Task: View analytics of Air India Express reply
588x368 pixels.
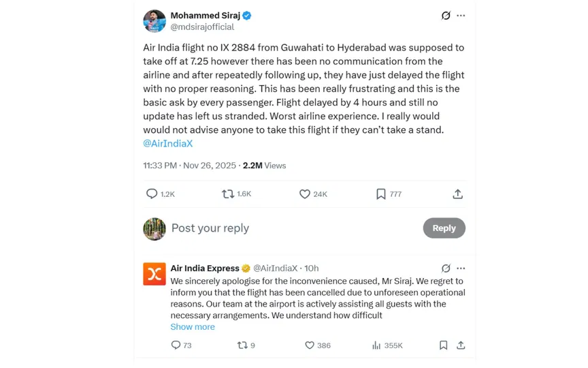Action: tap(376, 346)
